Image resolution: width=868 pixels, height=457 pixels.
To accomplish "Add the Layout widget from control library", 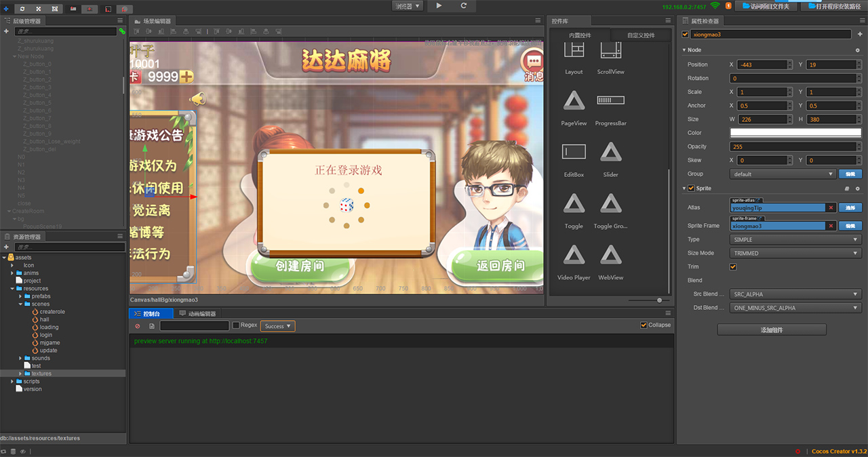I will (x=574, y=53).
